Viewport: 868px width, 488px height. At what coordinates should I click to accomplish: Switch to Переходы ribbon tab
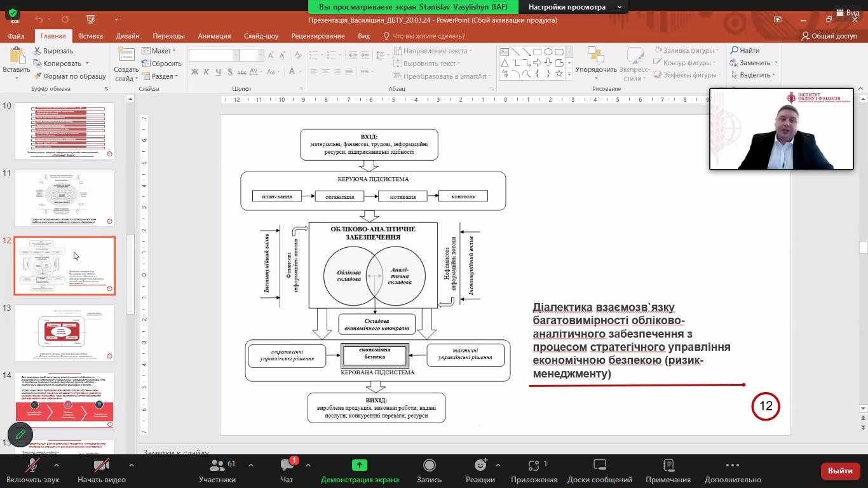coord(168,36)
